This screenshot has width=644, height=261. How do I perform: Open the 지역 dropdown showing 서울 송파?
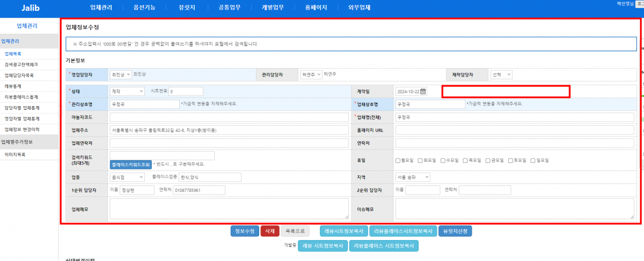point(413,177)
